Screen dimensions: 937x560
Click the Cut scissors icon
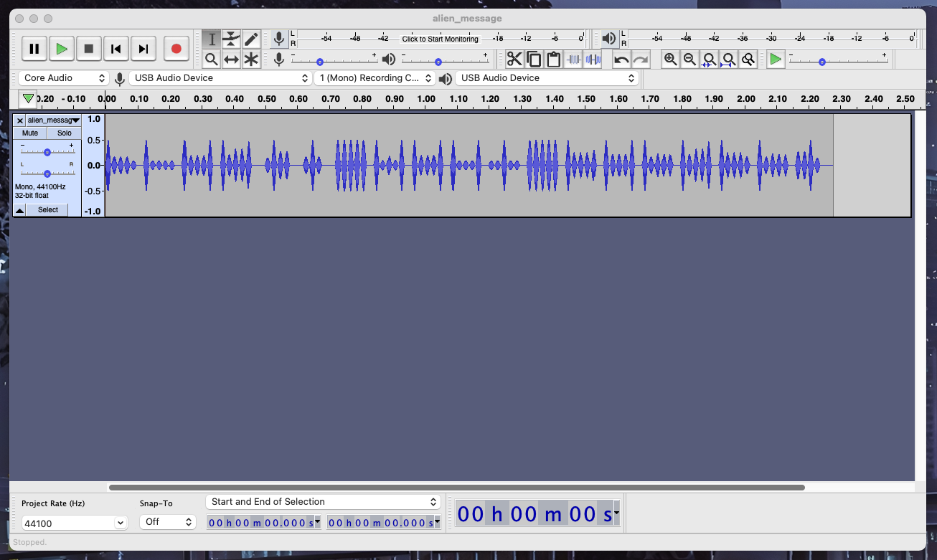(x=514, y=59)
